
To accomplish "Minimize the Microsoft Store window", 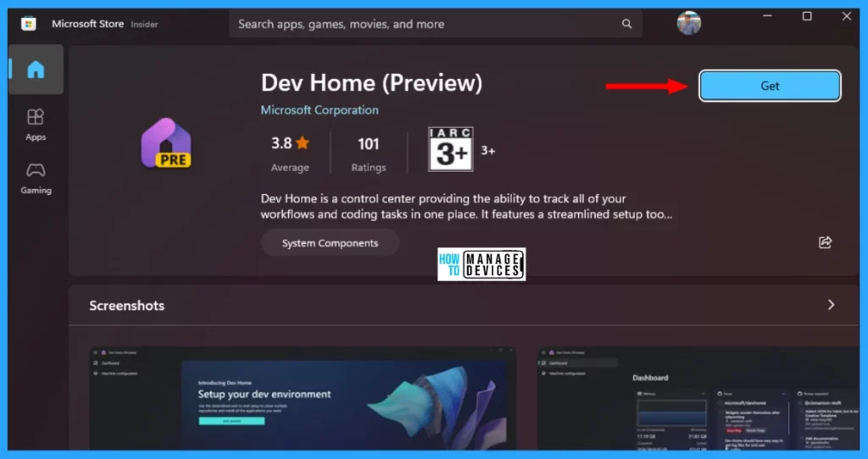I will [x=767, y=16].
